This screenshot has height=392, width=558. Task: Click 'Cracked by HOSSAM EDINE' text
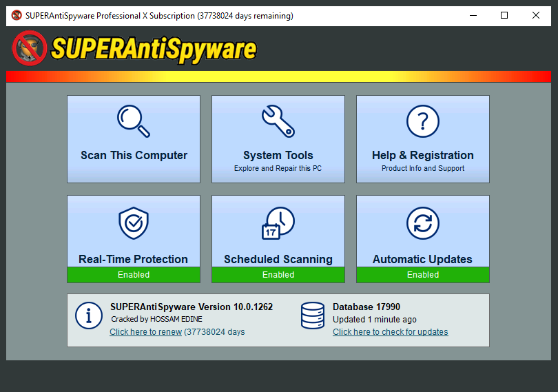[156, 319]
